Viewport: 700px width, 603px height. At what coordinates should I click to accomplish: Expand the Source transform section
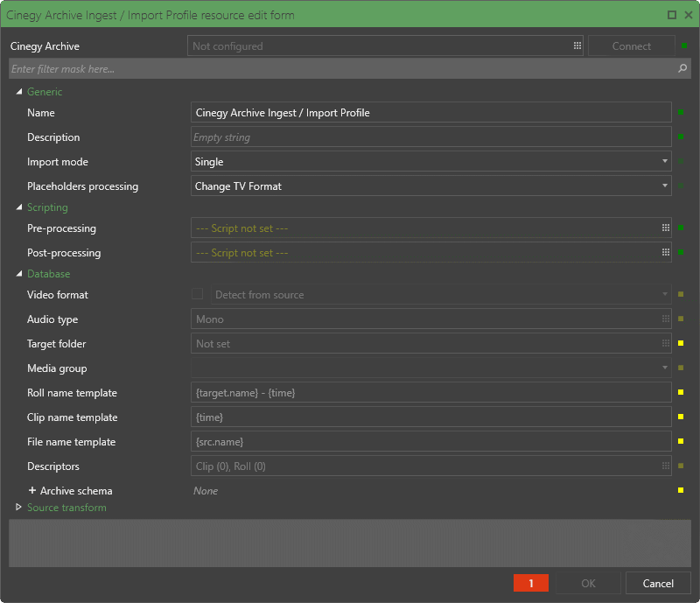click(x=18, y=507)
